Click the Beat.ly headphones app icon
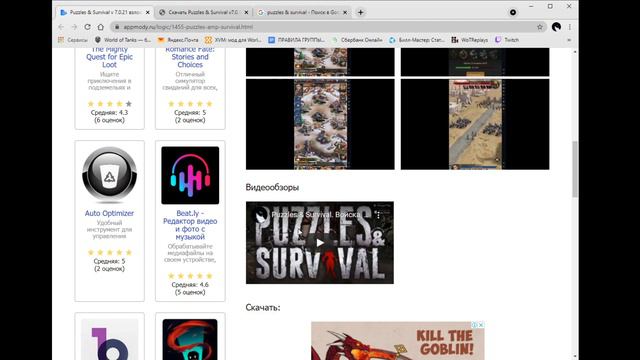This screenshot has width=640, height=360. coord(190,175)
